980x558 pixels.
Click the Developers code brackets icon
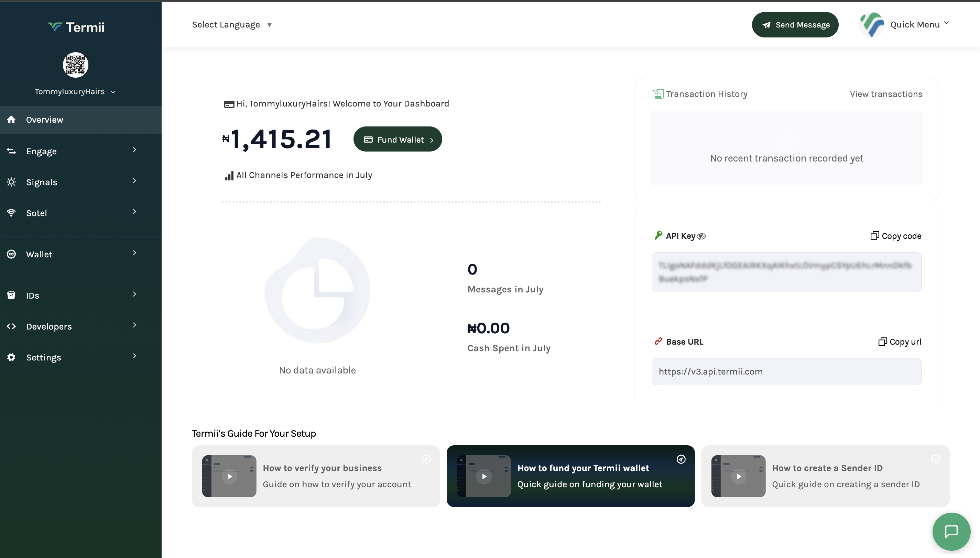coord(11,326)
